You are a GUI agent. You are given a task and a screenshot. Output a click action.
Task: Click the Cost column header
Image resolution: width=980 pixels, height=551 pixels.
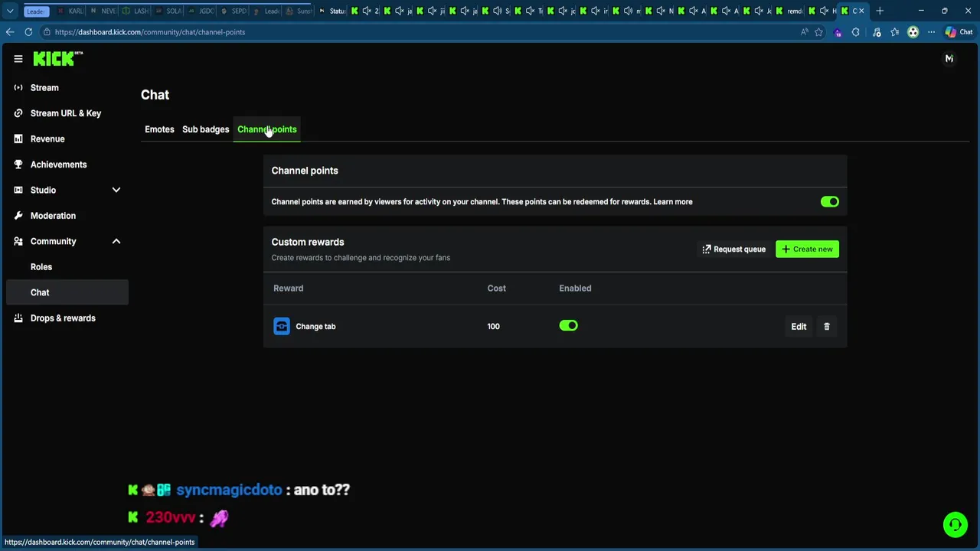click(x=496, y=289)
